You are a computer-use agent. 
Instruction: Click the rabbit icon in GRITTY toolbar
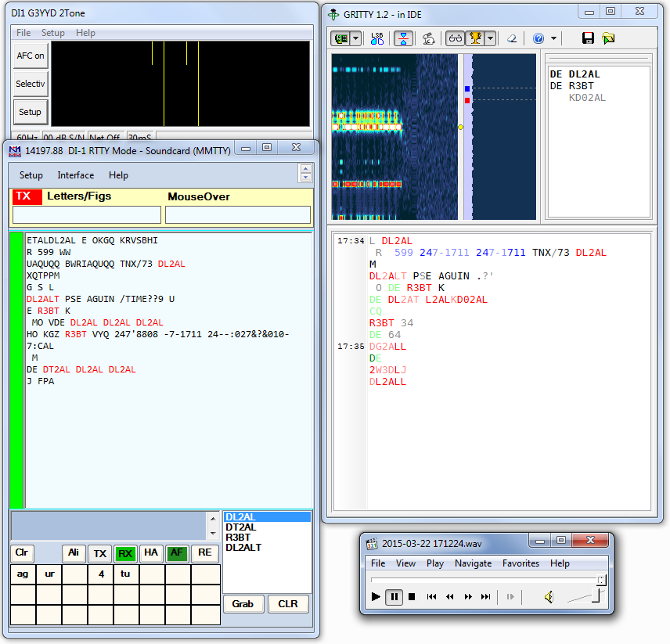click(x=429, y=38)
